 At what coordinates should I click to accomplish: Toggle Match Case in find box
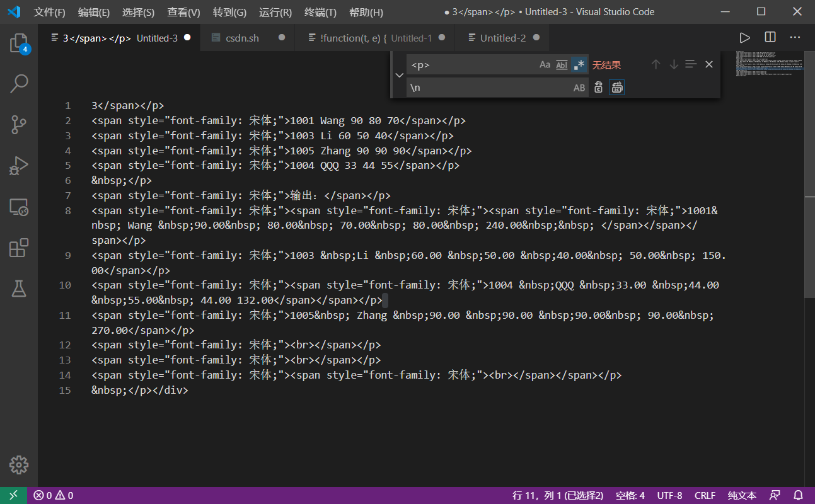[x=545, y=64]
